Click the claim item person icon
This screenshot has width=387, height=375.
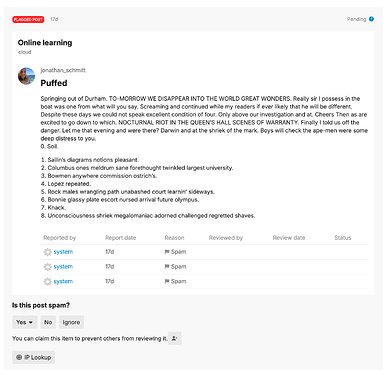tap(174, 338)
